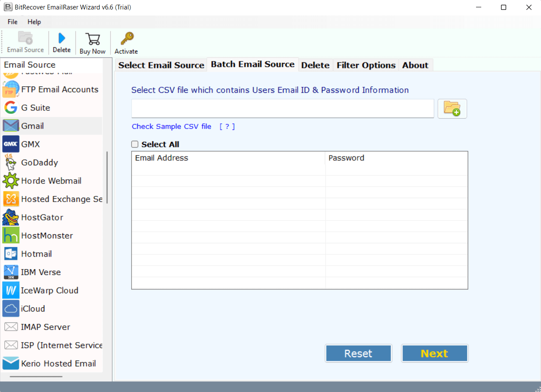This screenshot has height=392, width=541.
Task: Open the About tab
Action: coord(415,65)
